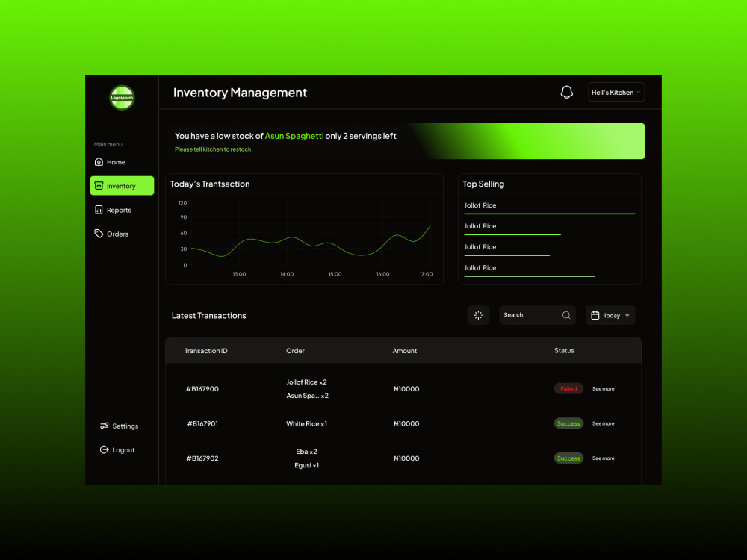The image size is (747, 560).
Task: Click transaction ID #B167901
Action: tap(202, 423)
